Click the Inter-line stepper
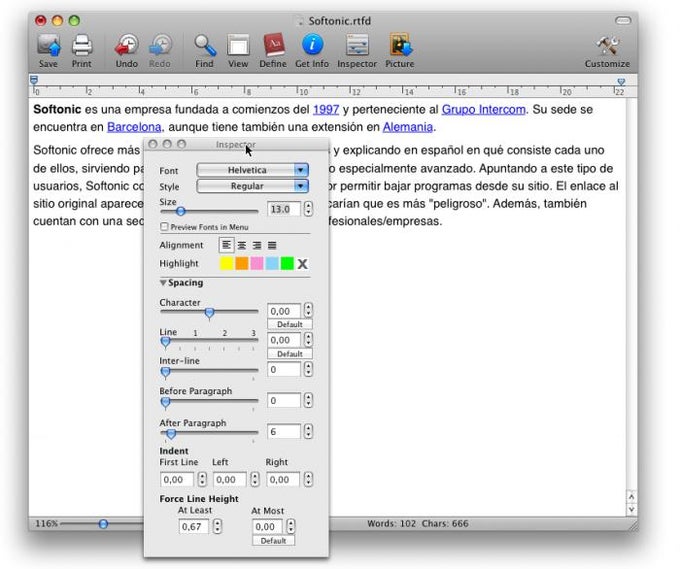 coord(308,369)
